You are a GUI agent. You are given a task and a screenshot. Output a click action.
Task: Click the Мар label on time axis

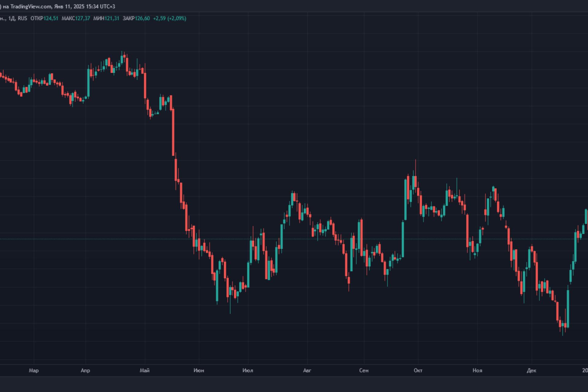[x=34, y=371]
